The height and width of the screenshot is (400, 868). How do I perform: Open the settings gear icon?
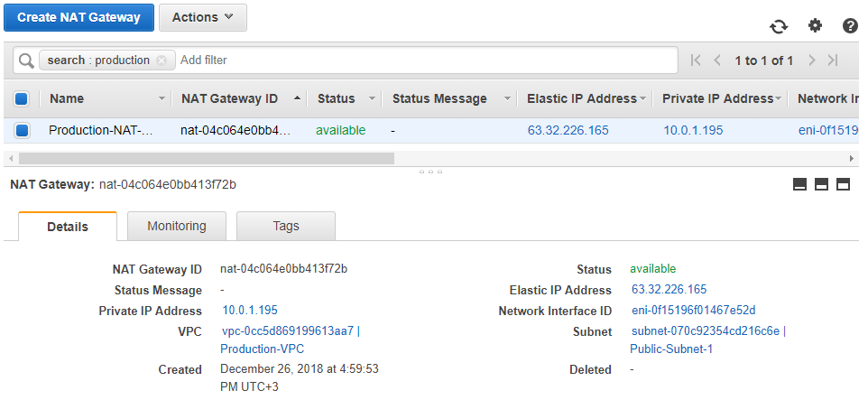click(x=815, y=25)
